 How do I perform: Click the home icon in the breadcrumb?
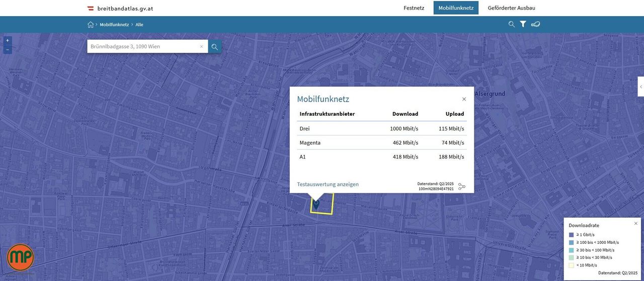coord(91,25)
